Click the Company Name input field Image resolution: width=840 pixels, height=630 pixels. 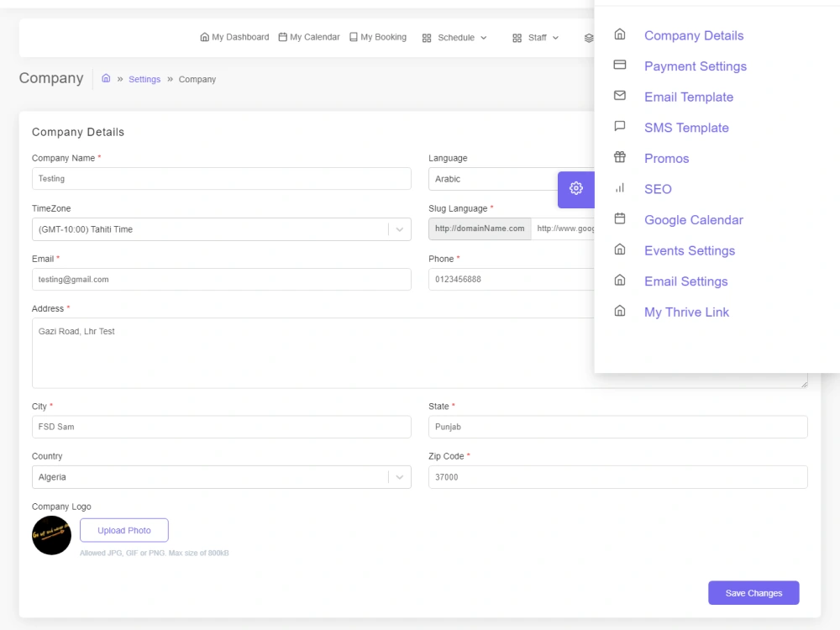[221, 178]
